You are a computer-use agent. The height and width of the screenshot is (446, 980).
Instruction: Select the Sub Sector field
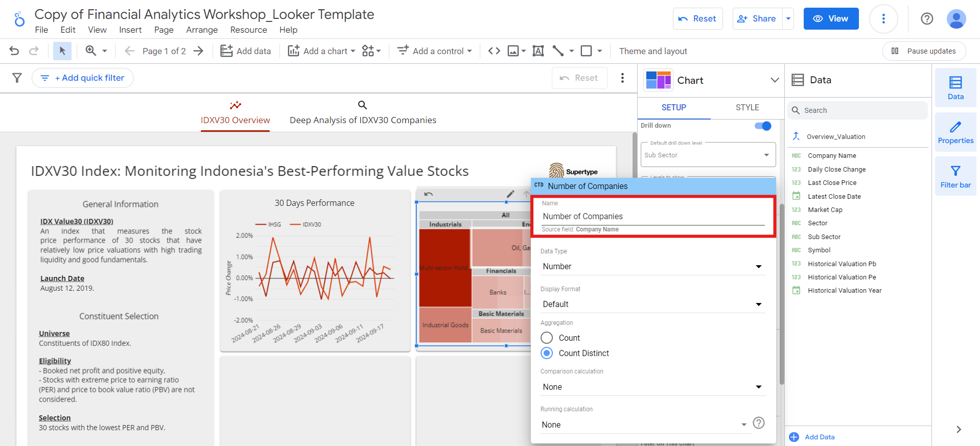point(824,237)
